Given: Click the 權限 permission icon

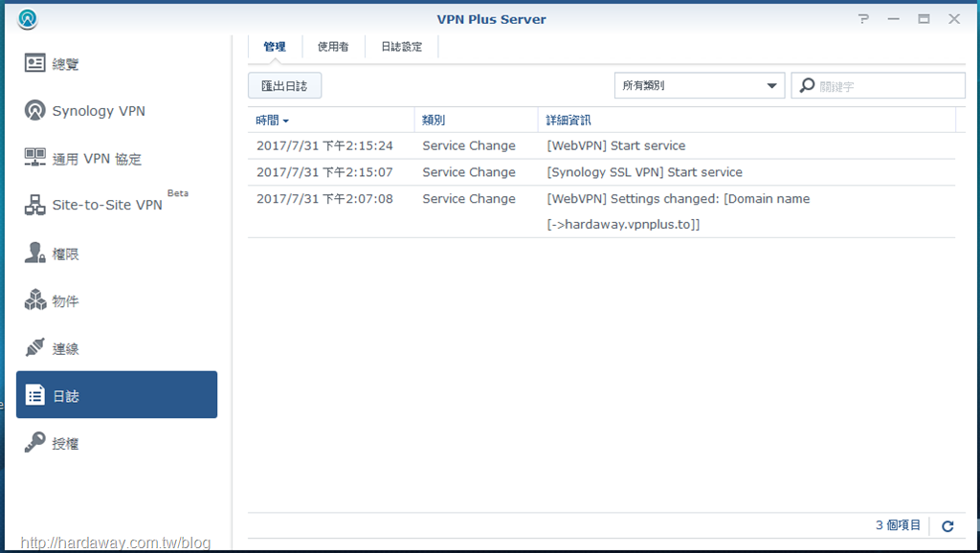Looking at the screenshot, I should [35, 252].
